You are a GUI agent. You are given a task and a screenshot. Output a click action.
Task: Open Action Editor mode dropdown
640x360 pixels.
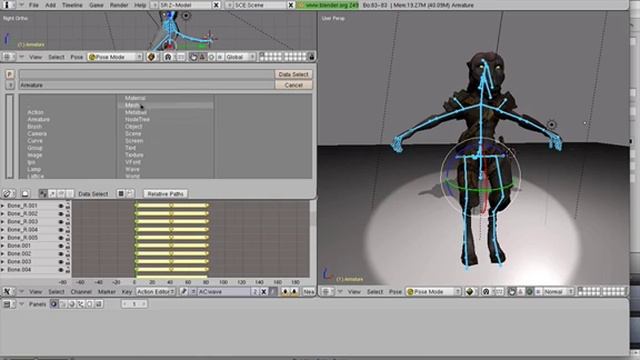[x=156, y=292]
